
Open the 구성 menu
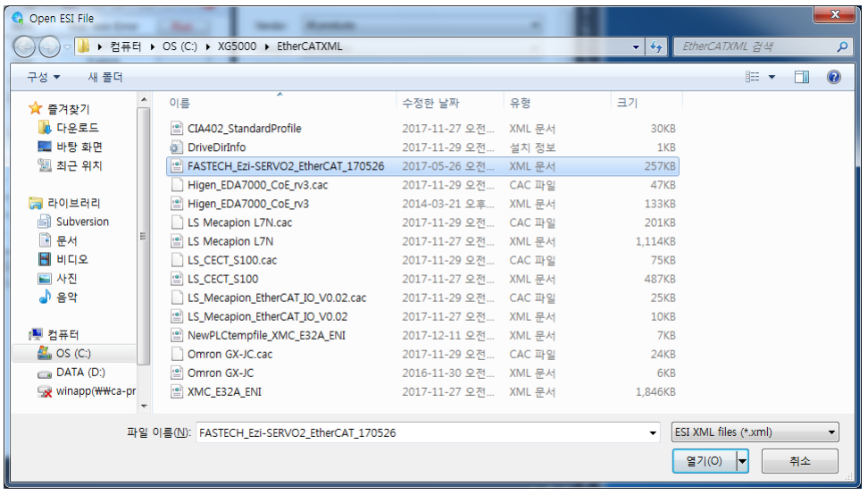(43, 77)
